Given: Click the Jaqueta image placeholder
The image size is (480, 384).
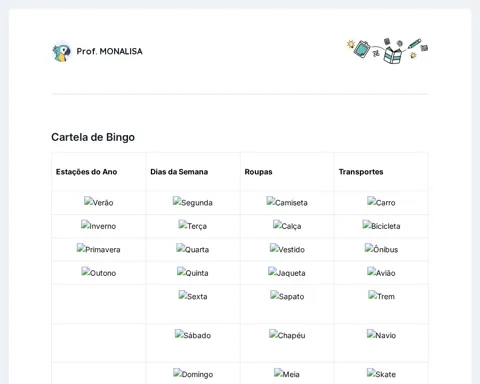Looking at the screenshot, I should tap(287, 272).
